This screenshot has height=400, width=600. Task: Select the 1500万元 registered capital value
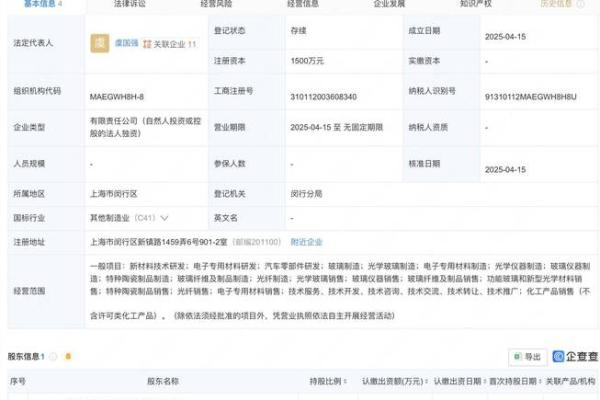307,61
